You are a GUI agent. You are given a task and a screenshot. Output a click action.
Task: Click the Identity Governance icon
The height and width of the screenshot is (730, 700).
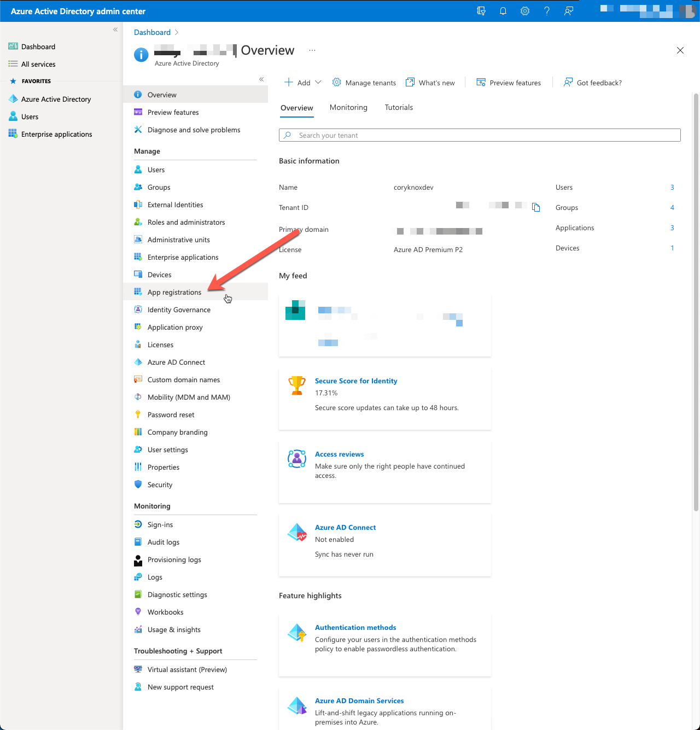coord(138,309)
